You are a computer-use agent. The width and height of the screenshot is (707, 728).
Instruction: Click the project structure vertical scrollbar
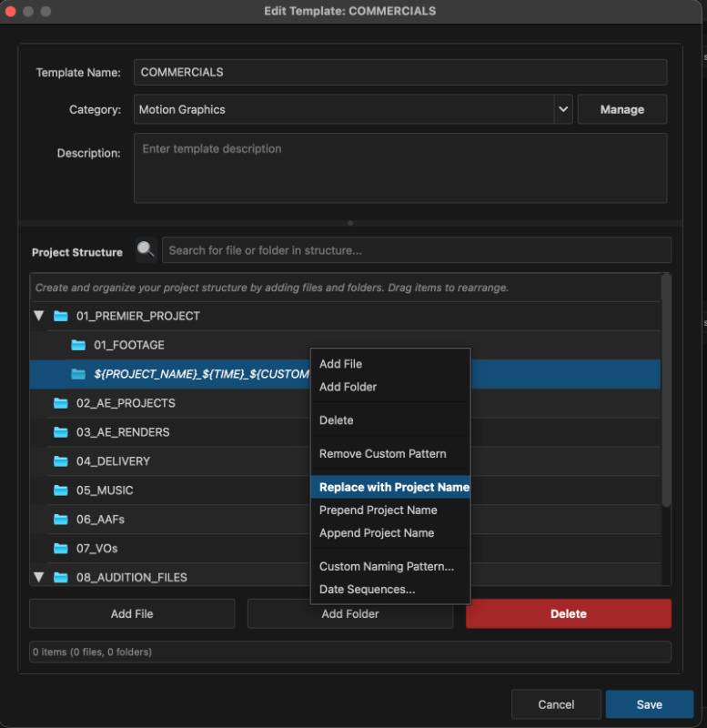pyautogui.click(x=666, y=390)
